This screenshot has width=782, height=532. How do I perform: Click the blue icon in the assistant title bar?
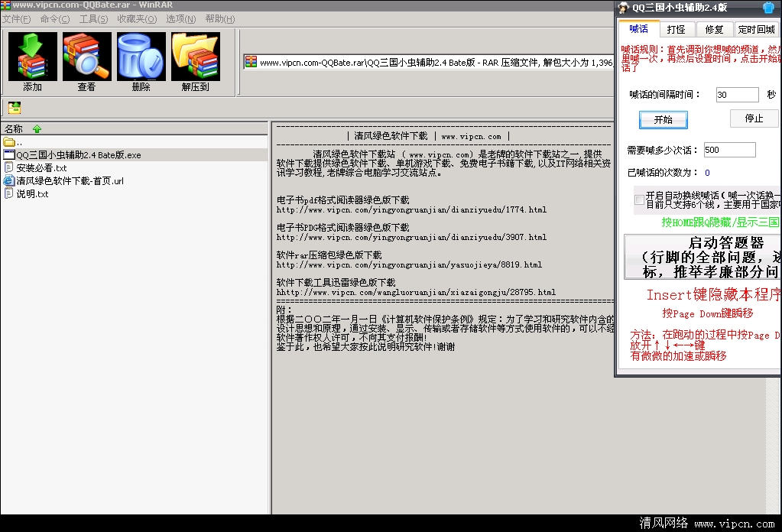(x=768, y=8)
